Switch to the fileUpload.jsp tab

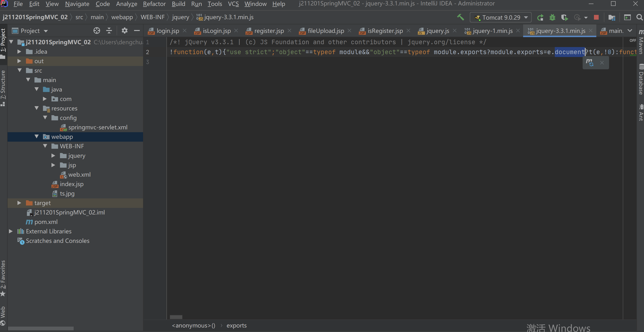[x=326, y=31]
